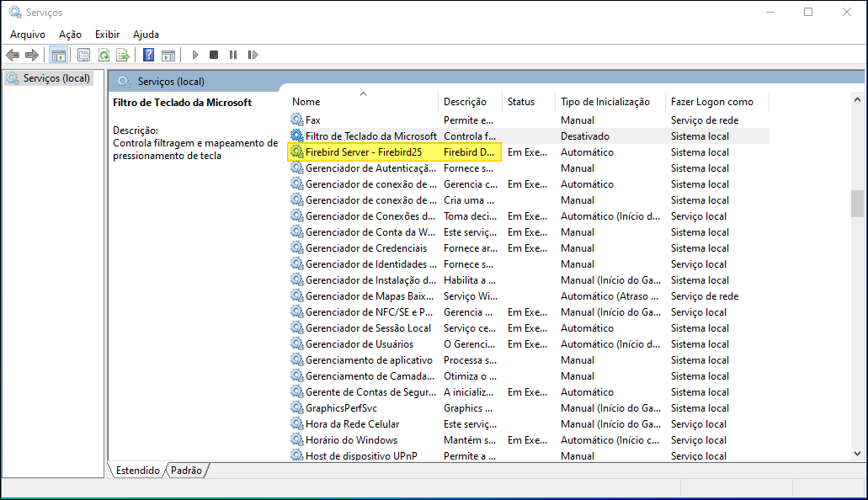
Task: Select Gerenciador de Conexões d... service
Action: [x=529, y=216]
